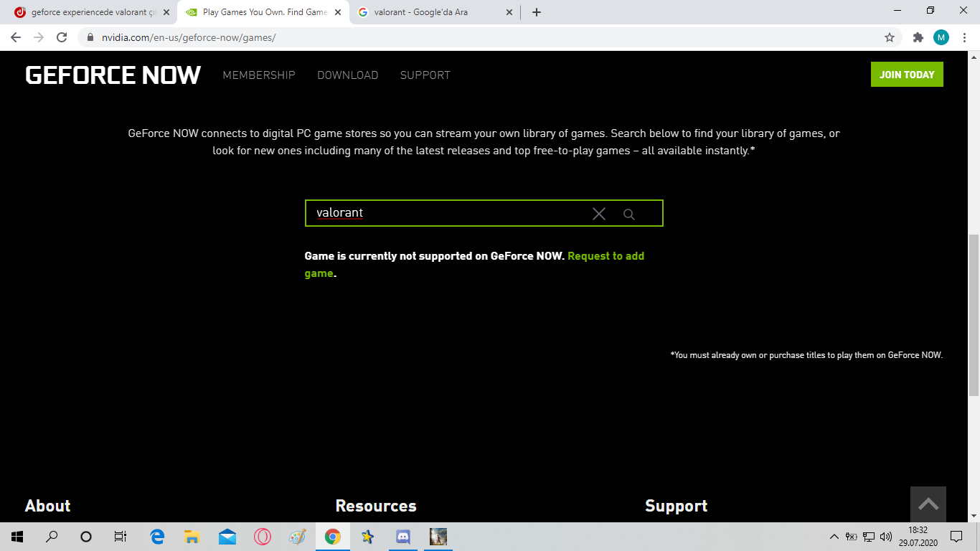Click the magnifier icon in the game search box
The image size is (980, 551).
click(x=629, y=214)
